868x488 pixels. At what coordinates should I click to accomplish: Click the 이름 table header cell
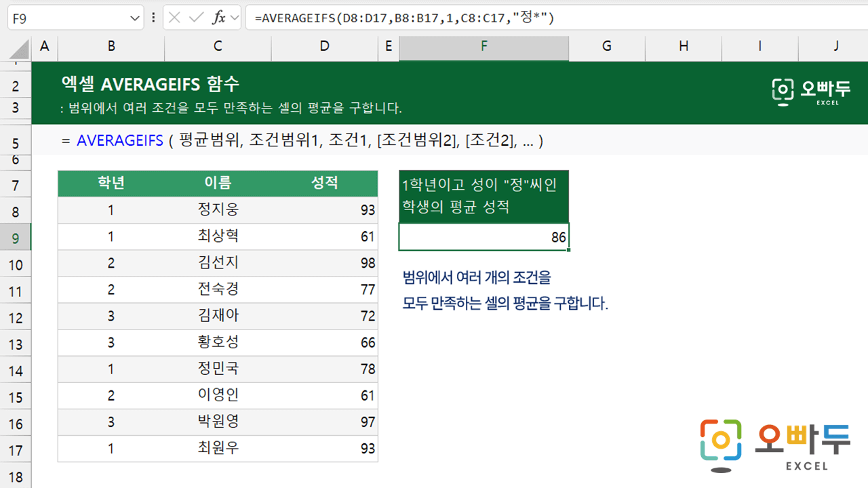[218, 182]
